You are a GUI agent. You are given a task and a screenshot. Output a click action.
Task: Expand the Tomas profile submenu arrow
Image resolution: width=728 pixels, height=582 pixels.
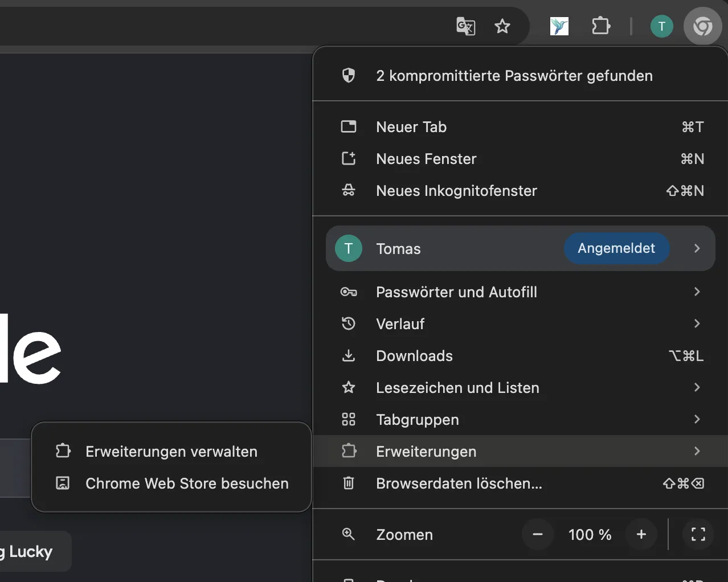coord(697,248)
